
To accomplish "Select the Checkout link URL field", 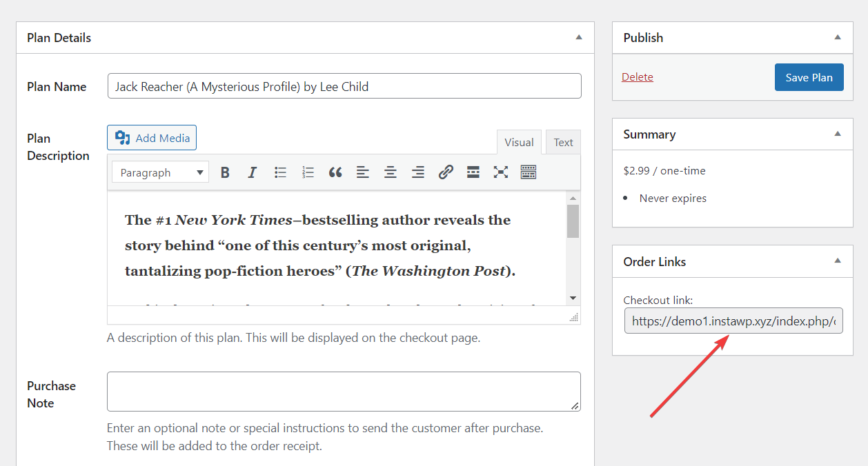I will [x=733, y=321].
